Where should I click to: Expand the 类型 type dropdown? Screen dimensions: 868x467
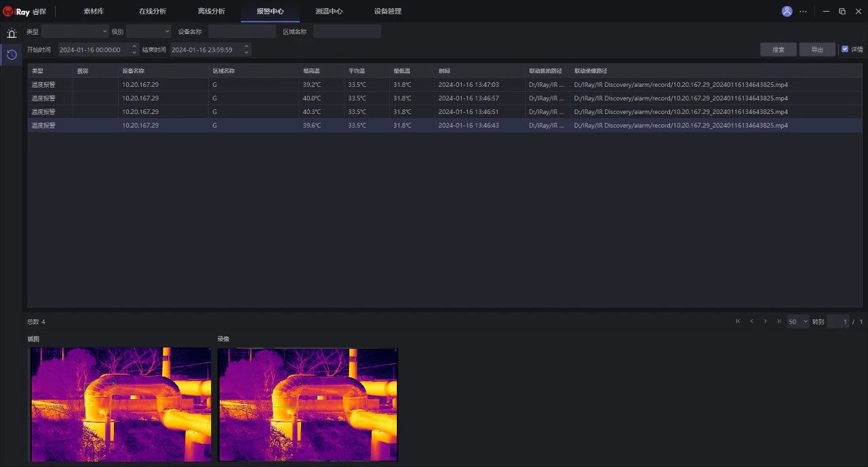click(75, 31)
